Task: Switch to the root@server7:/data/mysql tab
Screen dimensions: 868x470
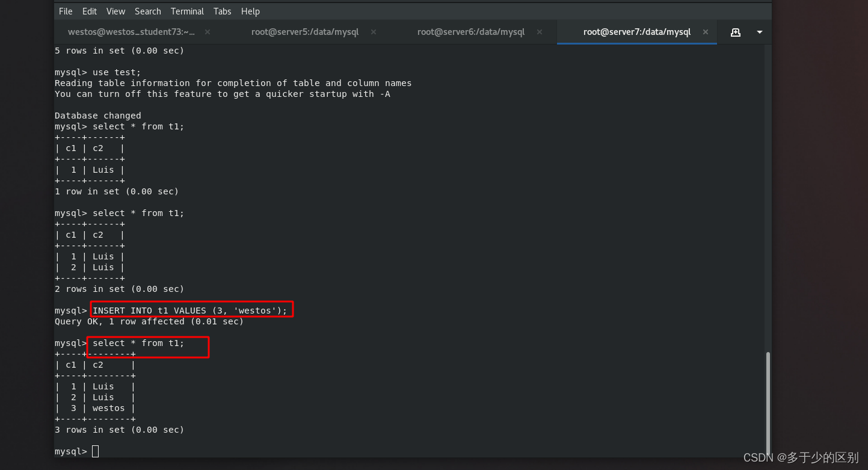Action: tap(637, 32)
